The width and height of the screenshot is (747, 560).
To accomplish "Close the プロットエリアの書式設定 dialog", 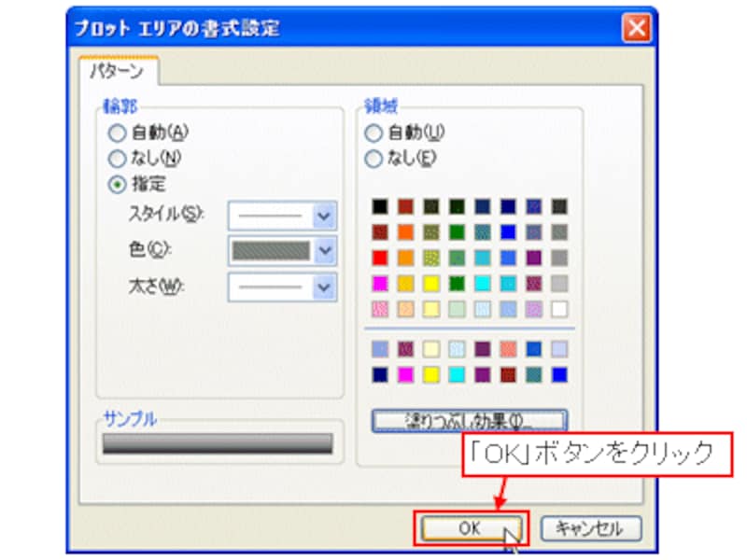I will coord(638,28).
